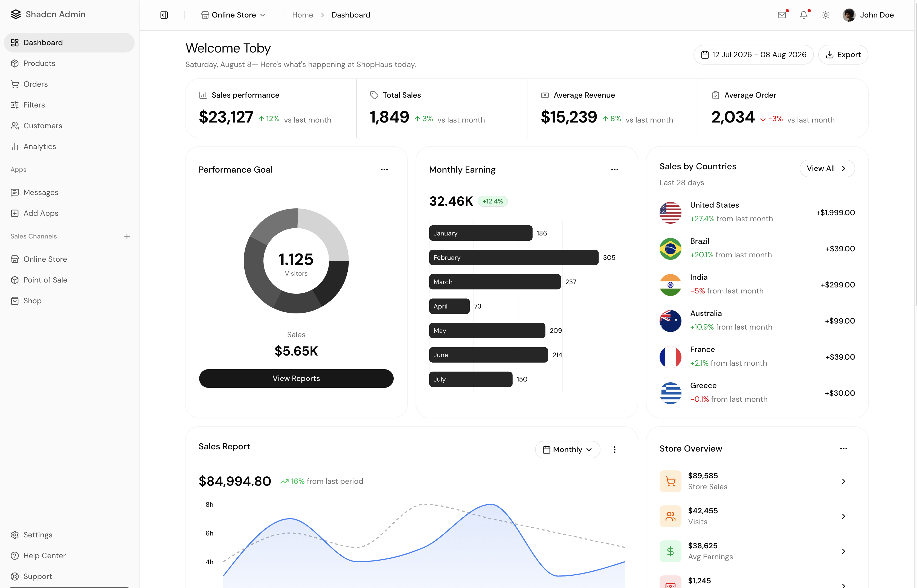Add a new sales channel with plus icon

point(127,236)
